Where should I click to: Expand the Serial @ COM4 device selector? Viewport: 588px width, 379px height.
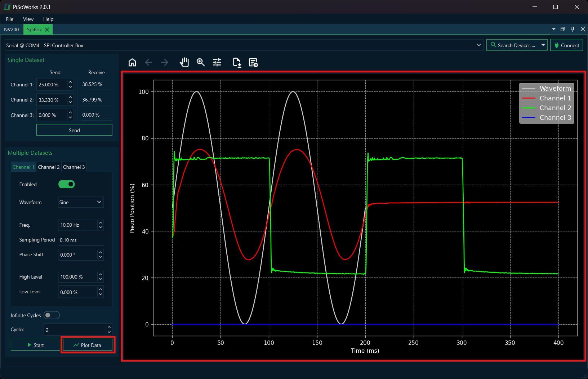478,45
